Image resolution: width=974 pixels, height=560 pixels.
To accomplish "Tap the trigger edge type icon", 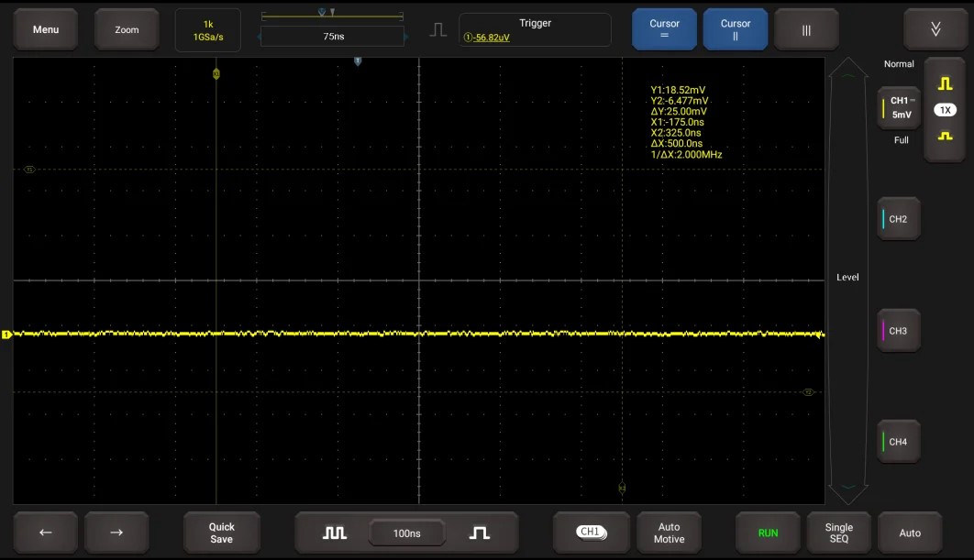I will point(437,29).
